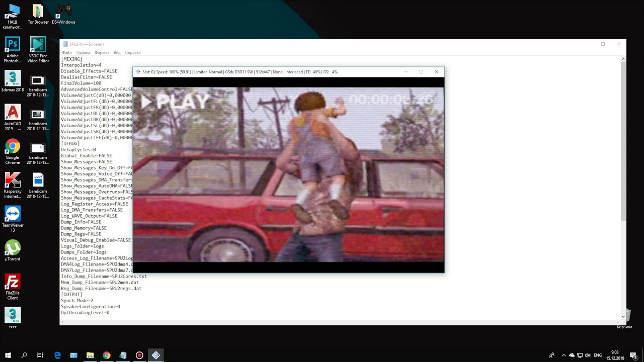Viewport: 644px width, 362px height.
Task: Click Notepad vertical scrollbar down arrow
Action: [623, 316]
